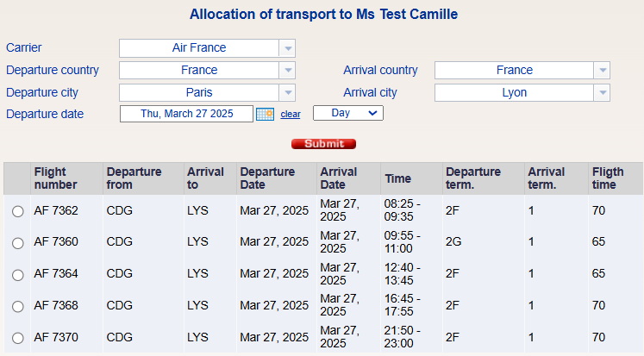Select flight AF 7362 radio button

coord(18,211)
